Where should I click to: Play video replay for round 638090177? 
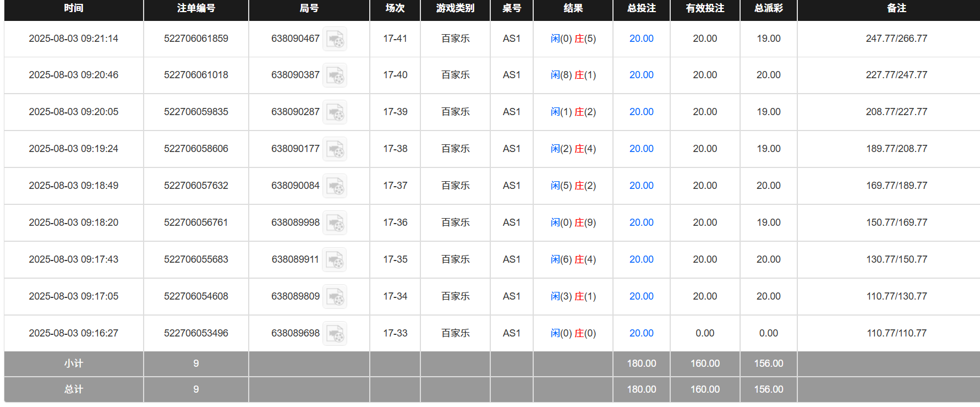click(335, 149)
